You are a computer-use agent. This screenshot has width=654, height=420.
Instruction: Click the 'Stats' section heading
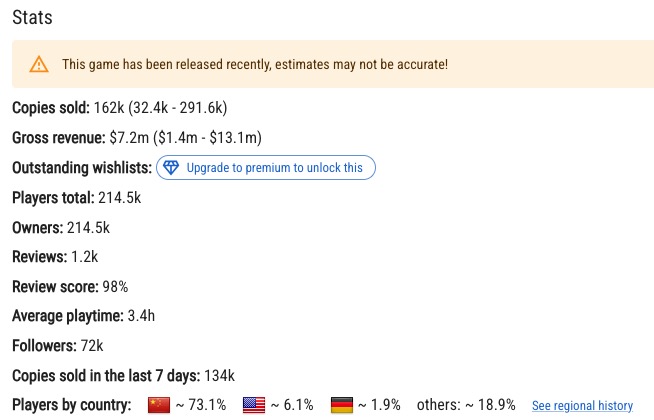[32, 18]
